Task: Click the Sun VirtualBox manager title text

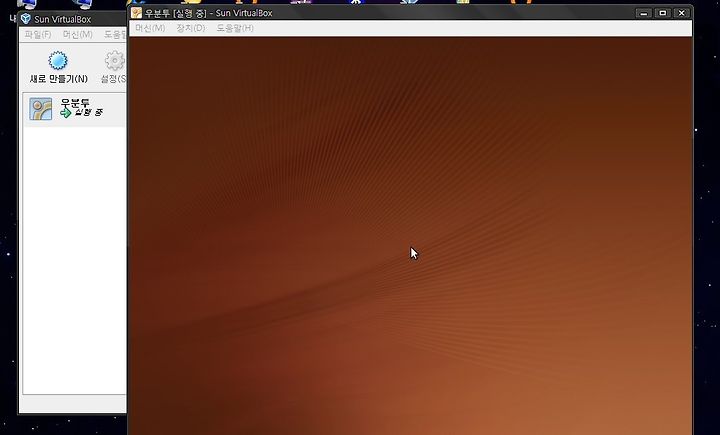Action: 62,19
